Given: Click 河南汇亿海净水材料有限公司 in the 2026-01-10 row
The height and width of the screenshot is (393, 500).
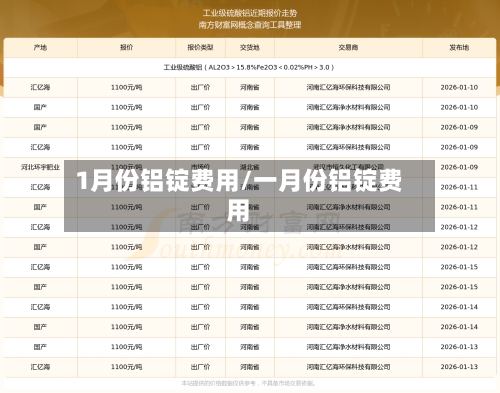Looking at the screenshot, I should pyautogui.click(x=348, y=107).
